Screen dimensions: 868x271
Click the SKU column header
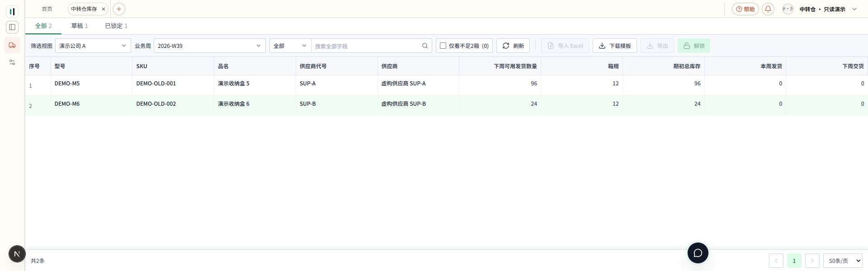pos(173,66)
